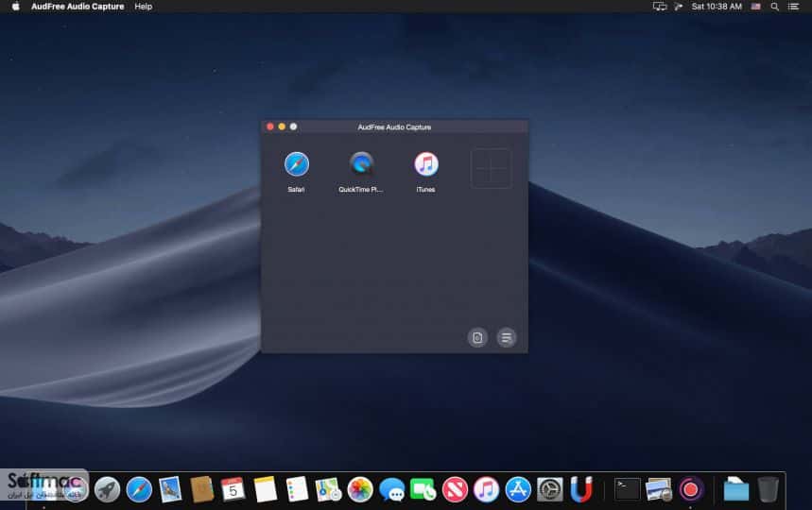Open Calendar from the Dock

point(233,489)
